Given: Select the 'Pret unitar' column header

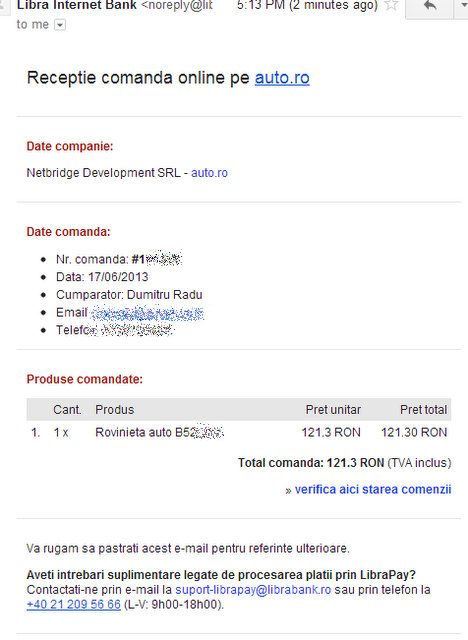Looking at the screenshot, I should click(333, 409).
